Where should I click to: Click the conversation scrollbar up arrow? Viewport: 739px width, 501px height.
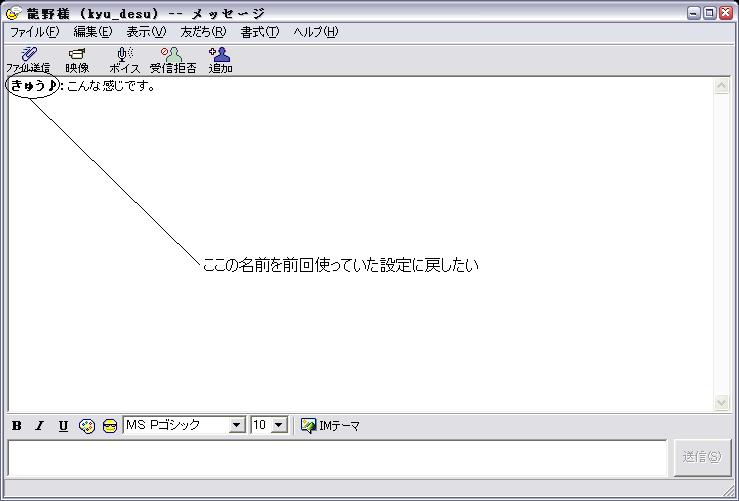pyautogui.click(x=722, y=86)
